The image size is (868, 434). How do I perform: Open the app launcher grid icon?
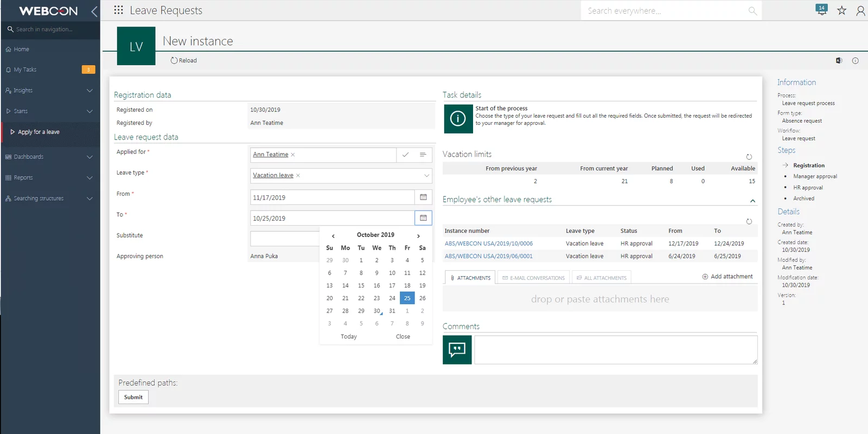(x=118, y=10)
